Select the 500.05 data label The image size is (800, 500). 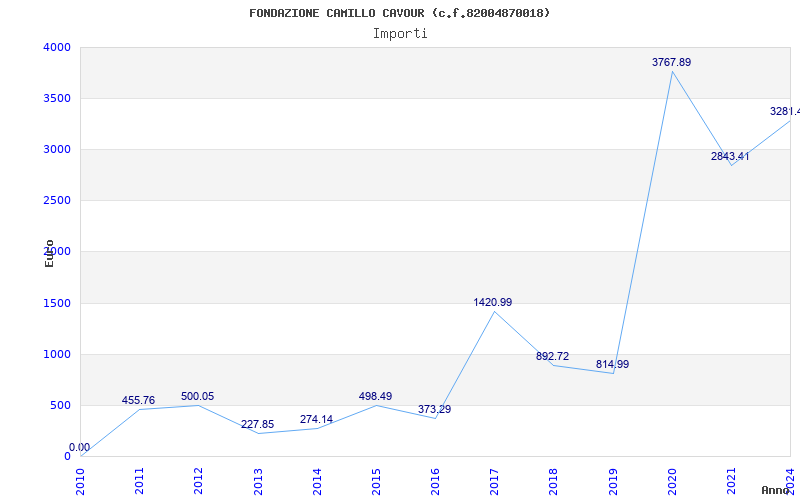(x=197, y=396)
